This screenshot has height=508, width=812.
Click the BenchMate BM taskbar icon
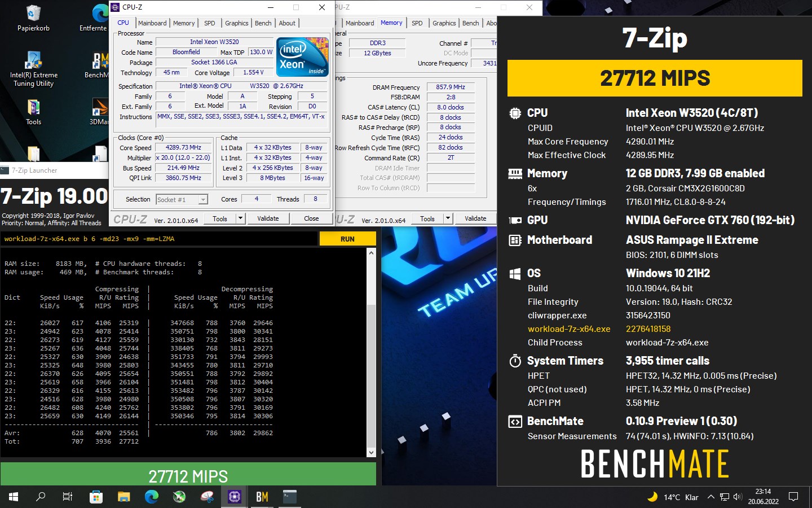click(262, 497)
